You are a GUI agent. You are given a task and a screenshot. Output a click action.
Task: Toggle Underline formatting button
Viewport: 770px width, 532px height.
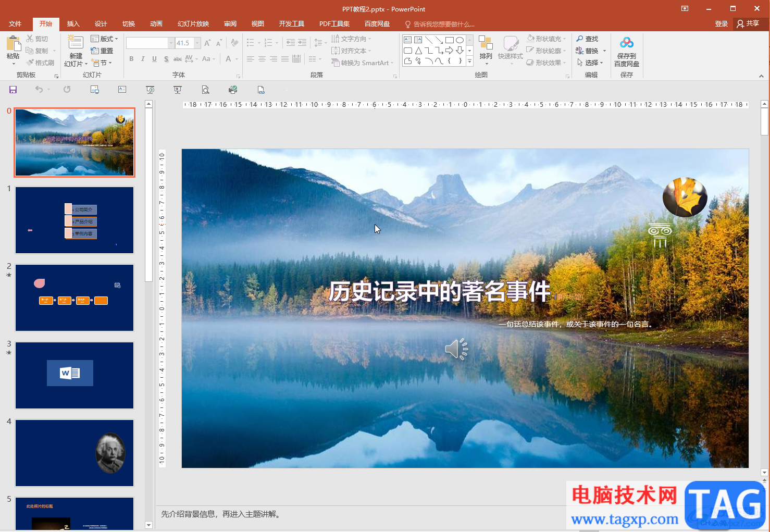point(154,59)
